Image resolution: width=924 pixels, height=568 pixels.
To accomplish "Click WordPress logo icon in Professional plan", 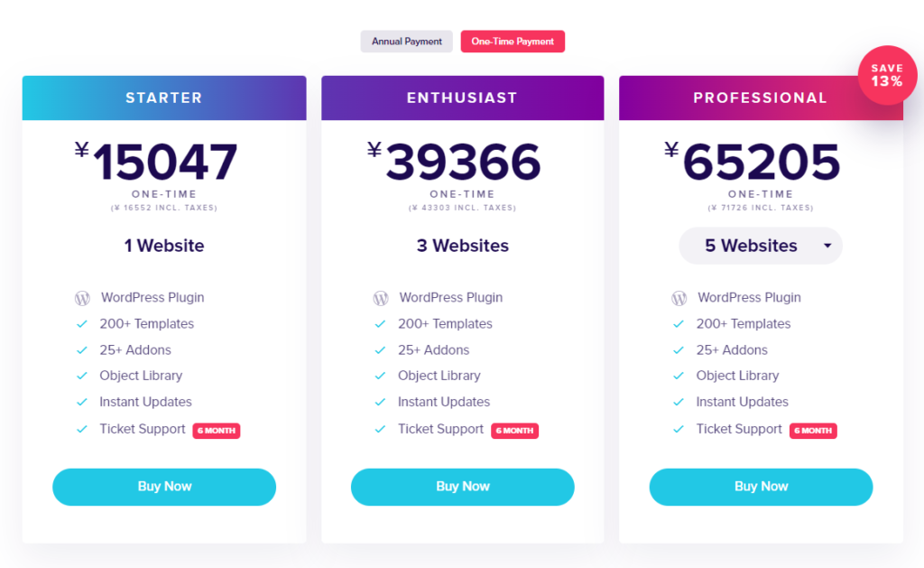I will tap(679, 298).
